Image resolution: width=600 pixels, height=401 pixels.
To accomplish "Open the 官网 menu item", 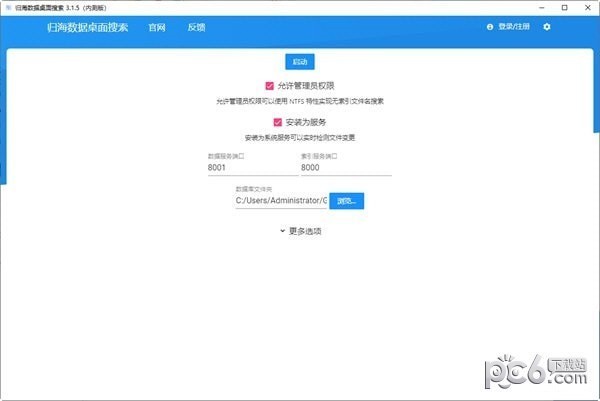I will click(156, 27).
